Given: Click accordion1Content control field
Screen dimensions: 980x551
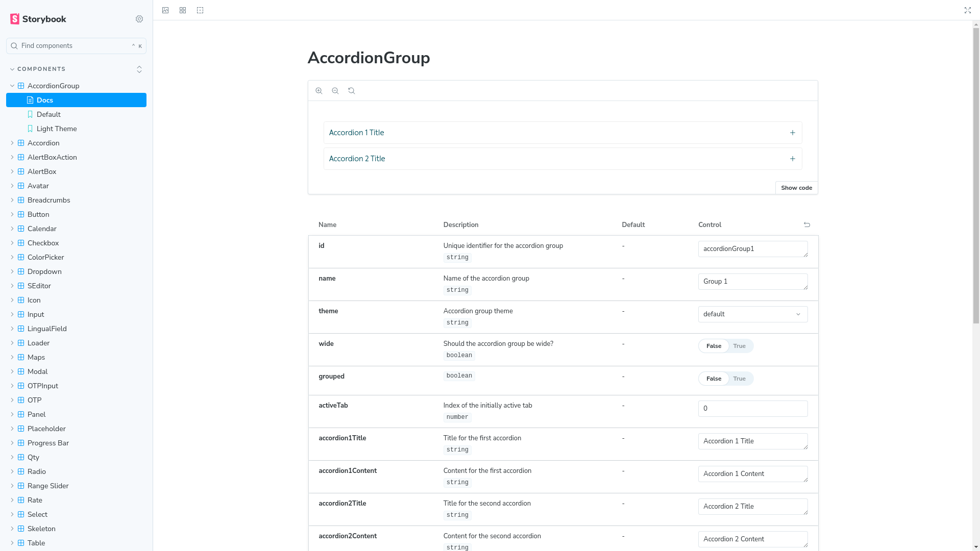Looking at the screenshot, I should click(753, 474).
